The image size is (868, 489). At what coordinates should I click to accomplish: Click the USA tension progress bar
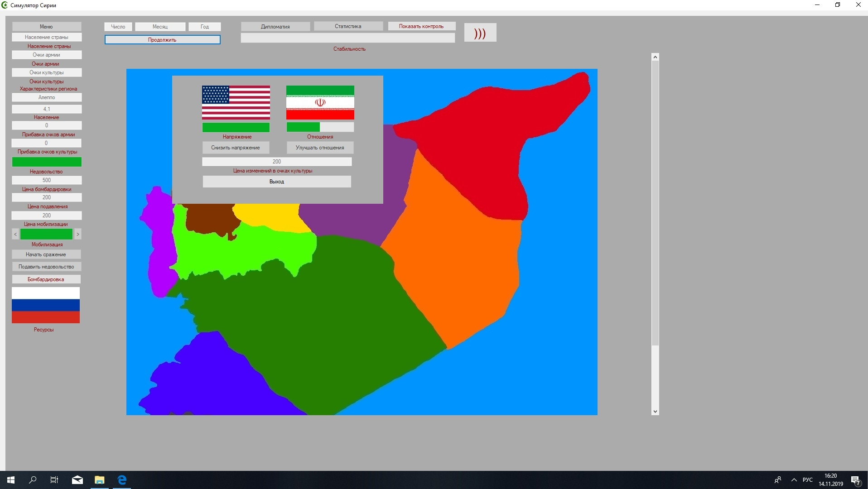tap(236, 127)
